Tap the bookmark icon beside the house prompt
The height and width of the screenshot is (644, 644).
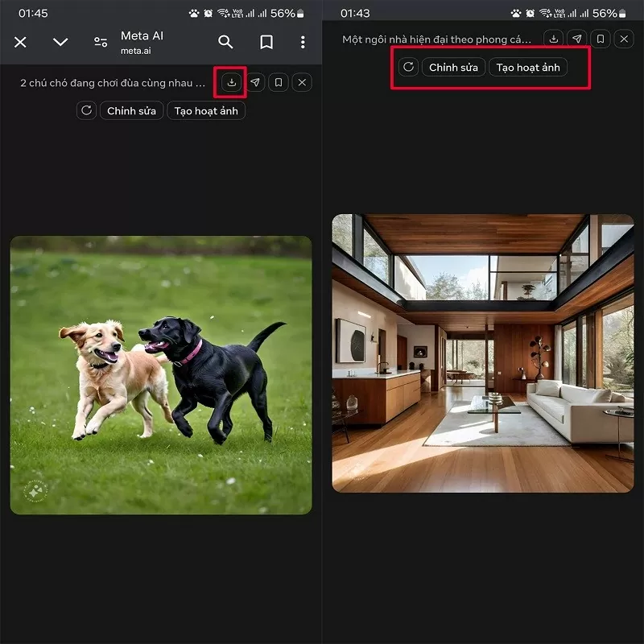click(601, 38)
